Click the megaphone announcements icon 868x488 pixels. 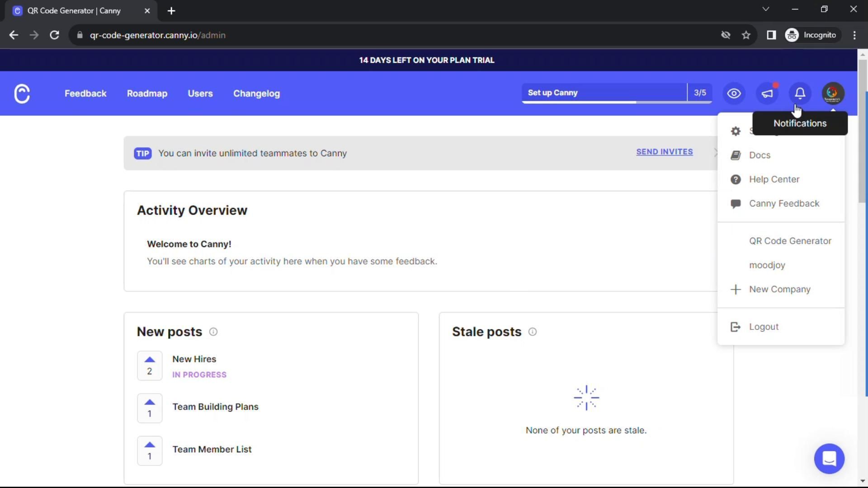[767, 94]
